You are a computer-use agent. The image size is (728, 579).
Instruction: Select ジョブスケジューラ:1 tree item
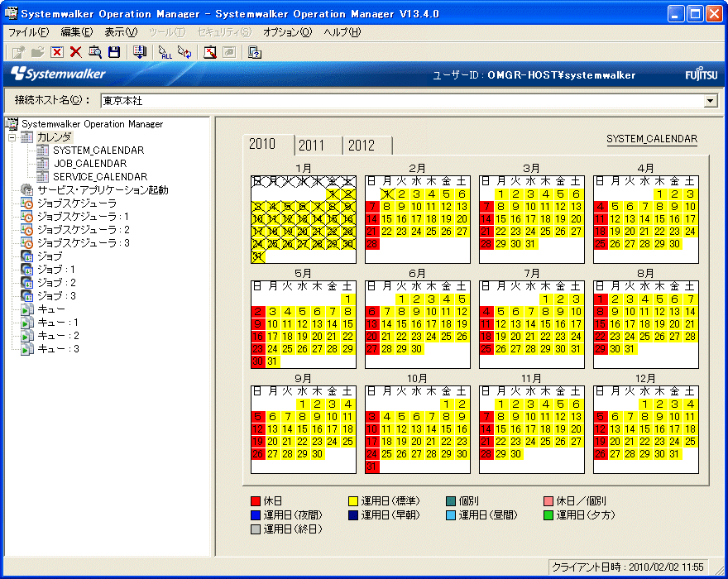[x=83, y=217]
